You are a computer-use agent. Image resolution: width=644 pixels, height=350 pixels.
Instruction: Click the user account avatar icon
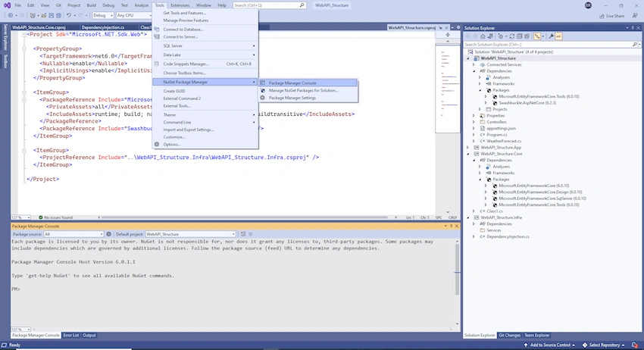[x=588, y=5]
